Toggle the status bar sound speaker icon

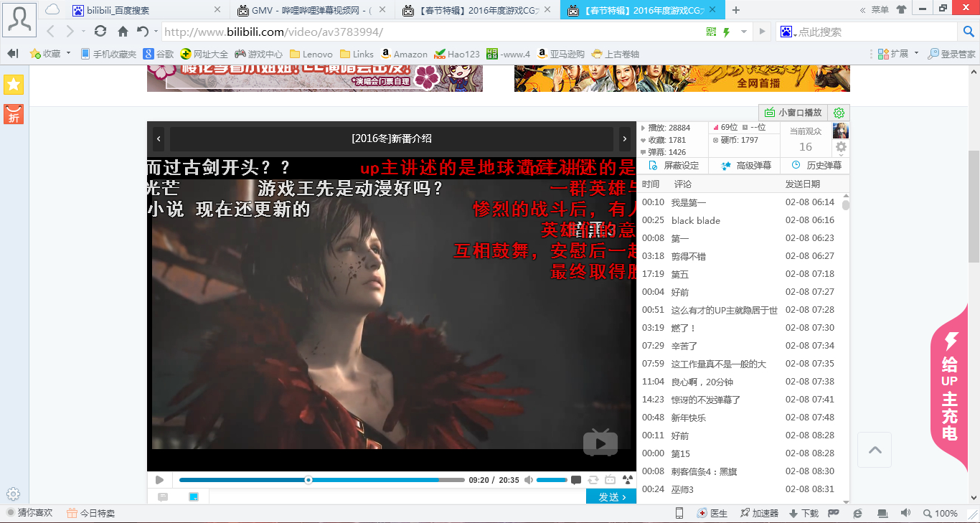pos(905,513)
